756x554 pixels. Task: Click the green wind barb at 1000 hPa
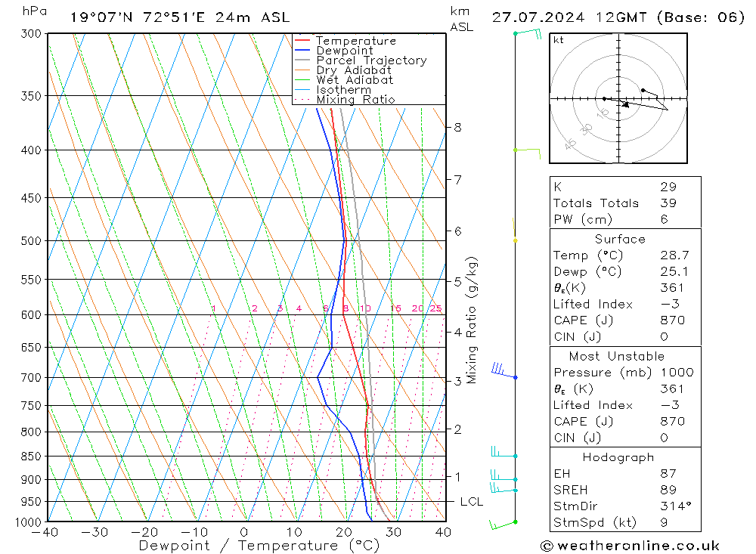[x=503, y=524]
